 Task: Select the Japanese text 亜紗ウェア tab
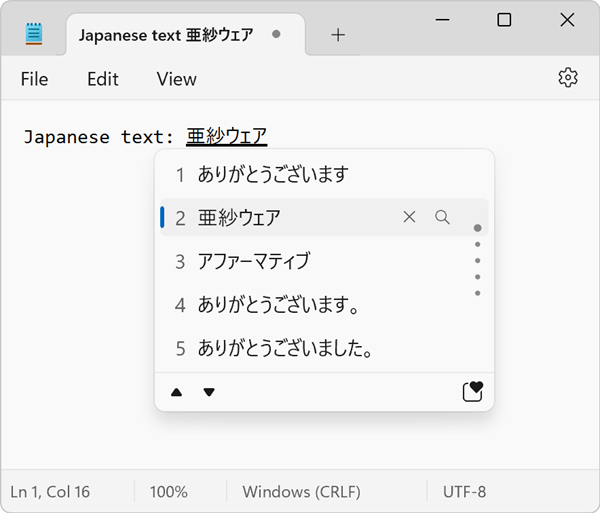pyautogui.click(x=165, y=34)
